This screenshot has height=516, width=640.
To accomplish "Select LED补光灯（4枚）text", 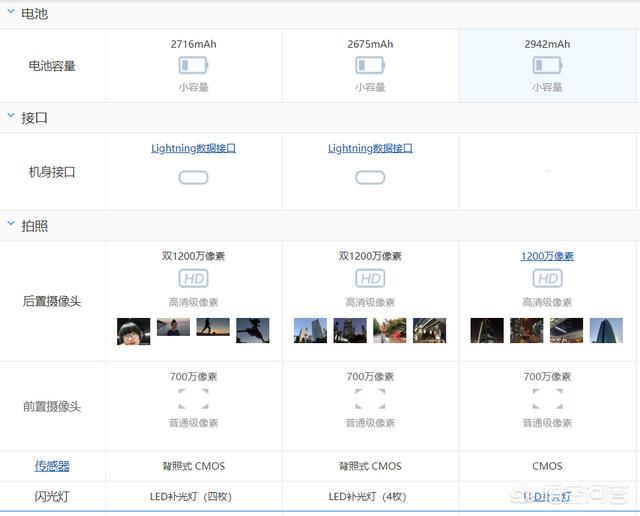I will click(368, 496).
